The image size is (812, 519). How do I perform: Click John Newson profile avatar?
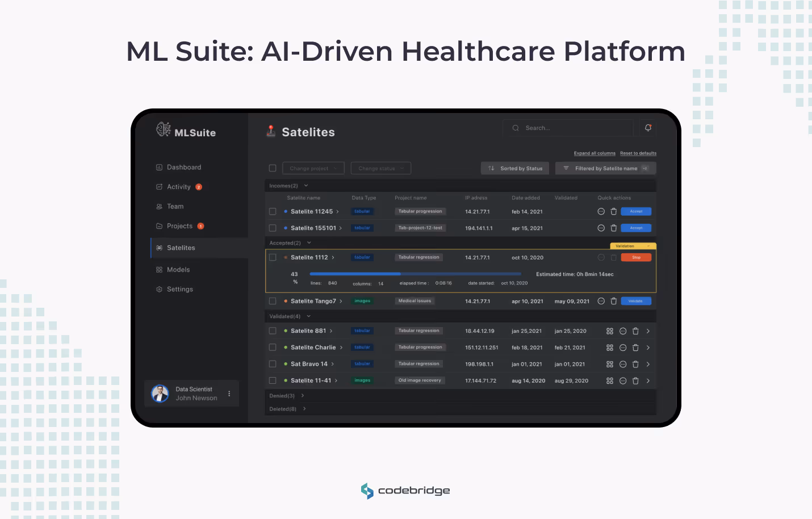click(x=160, y=394)
